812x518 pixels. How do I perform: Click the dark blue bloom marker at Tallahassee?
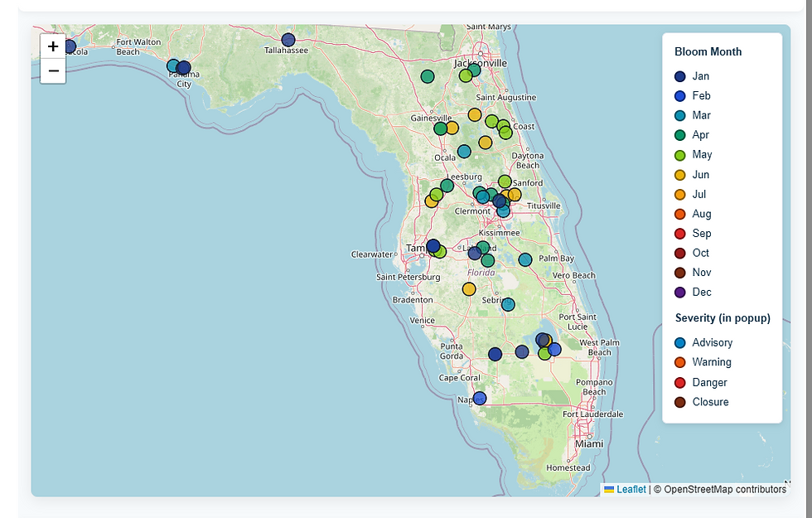pos(288,40)
